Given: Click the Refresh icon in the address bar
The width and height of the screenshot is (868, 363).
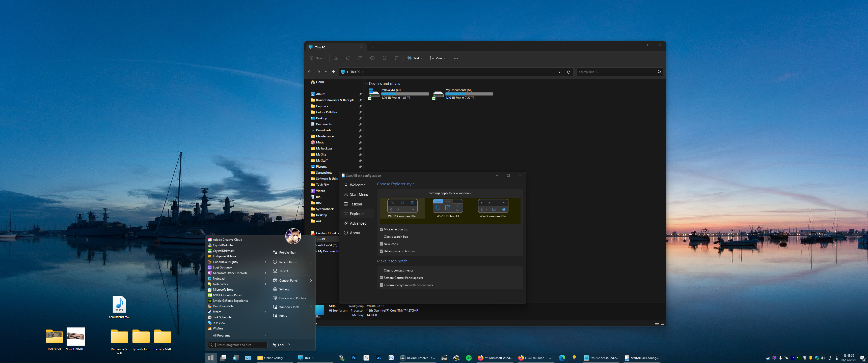Looking at the screenshot, I should pos(568,72).
